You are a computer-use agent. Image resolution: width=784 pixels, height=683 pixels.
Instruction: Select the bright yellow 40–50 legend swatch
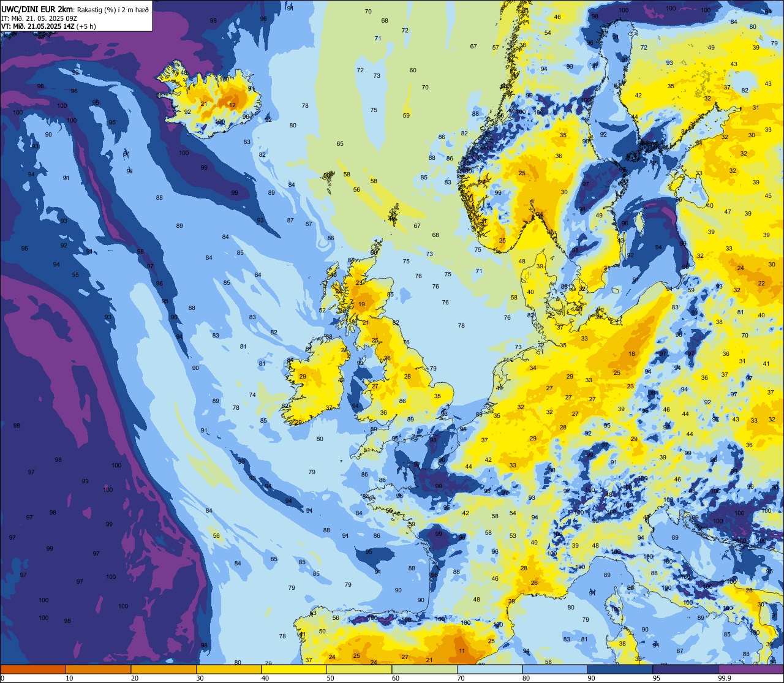point(294,669)
